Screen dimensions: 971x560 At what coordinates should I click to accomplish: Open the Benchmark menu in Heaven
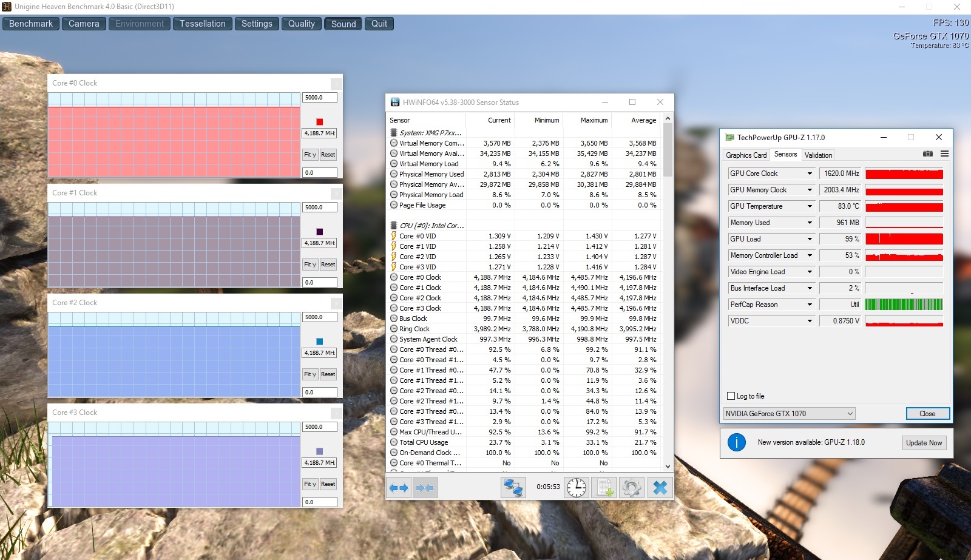pyautogui.click(x=31, y=24)
